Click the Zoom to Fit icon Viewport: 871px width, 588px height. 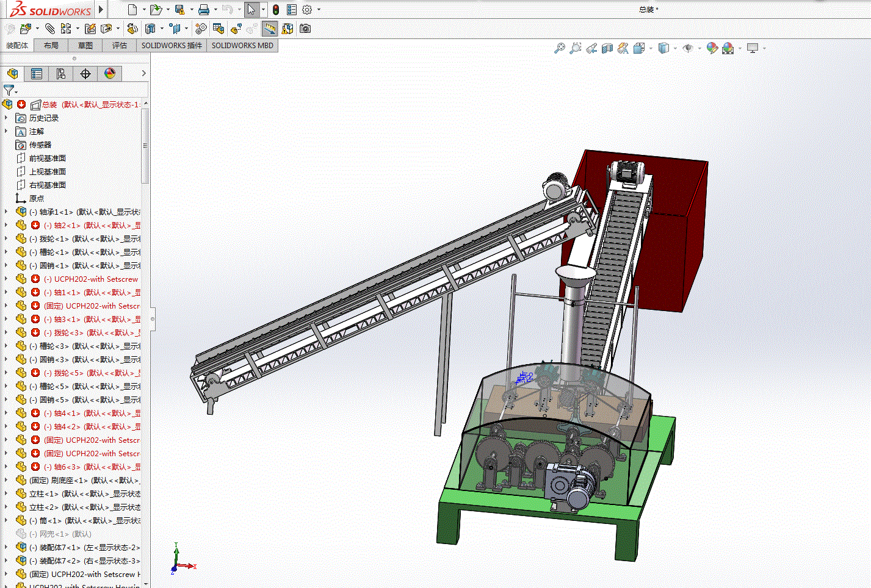[x=560, y=48]
